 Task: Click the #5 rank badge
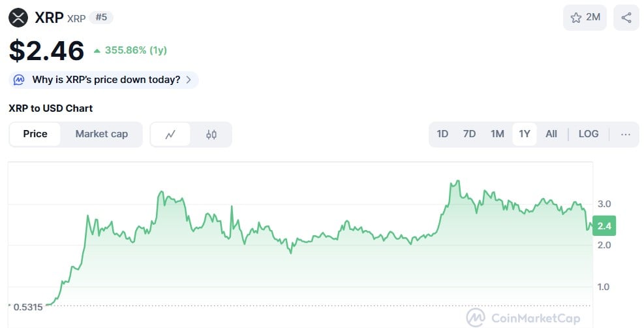[x=101, y=18]
